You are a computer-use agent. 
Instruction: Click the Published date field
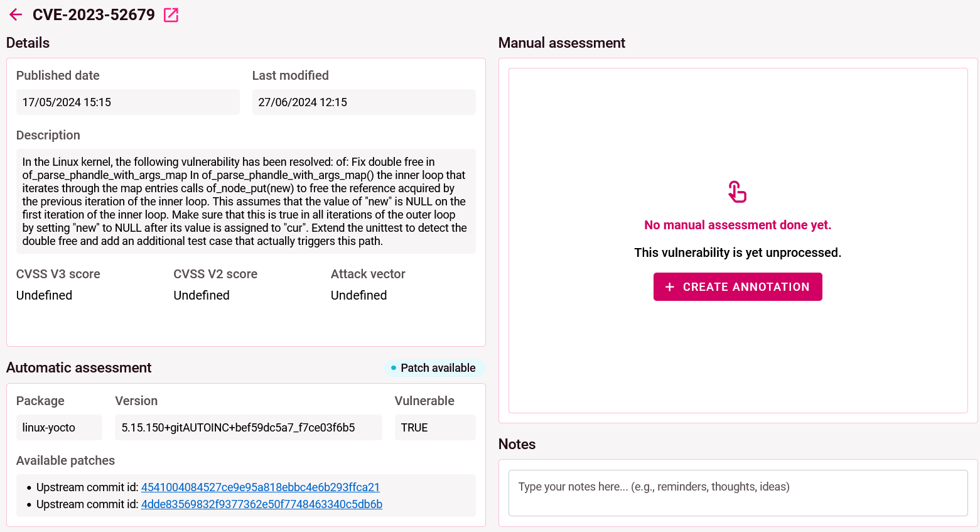(127, 102)
